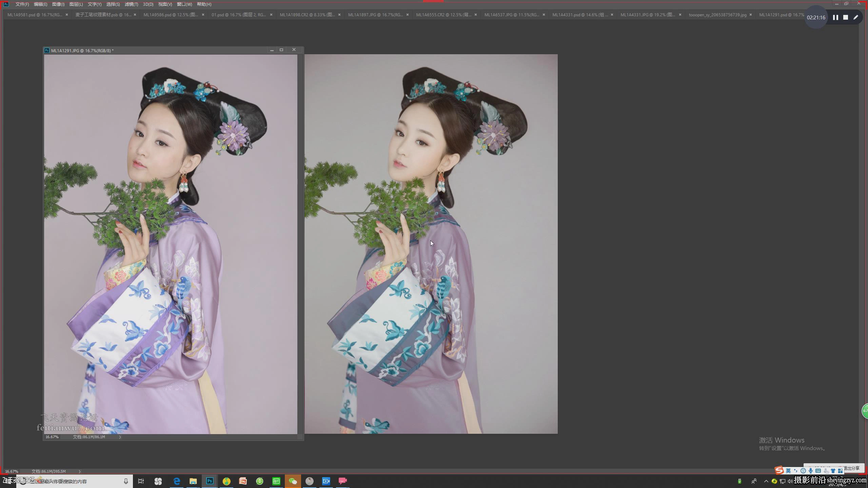868x488 pixels.
Task: Click the floating ML1A1291.JPG window title
Action: 82,50
